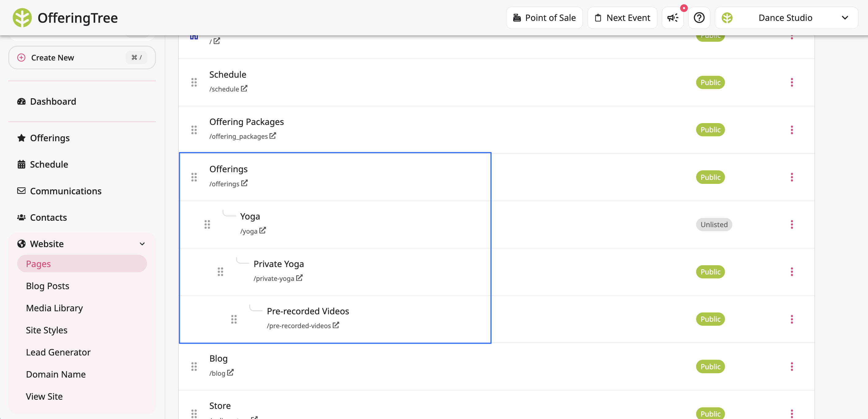This screenshot has width=868, height=419.
Task: Grab the drag handle for Schedule page
Action: coord(194,82)
